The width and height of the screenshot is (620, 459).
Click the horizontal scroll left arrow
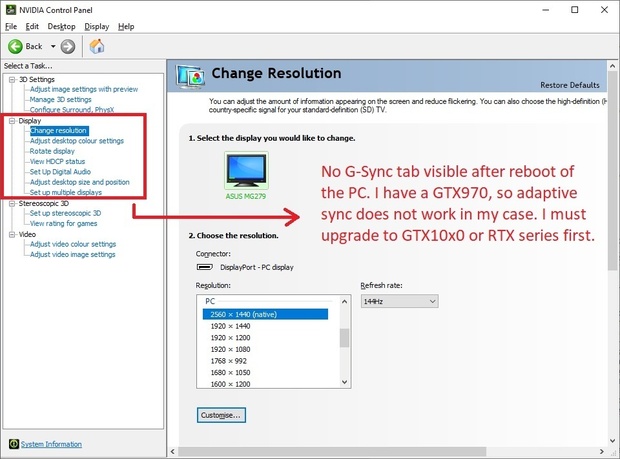(x=172, y=451)
